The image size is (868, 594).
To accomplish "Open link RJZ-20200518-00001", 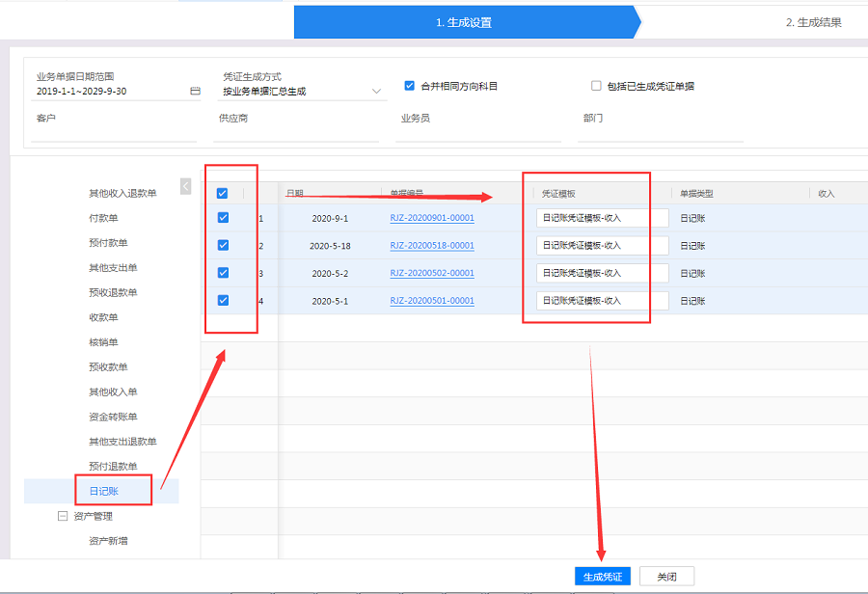I will [432, 246].
